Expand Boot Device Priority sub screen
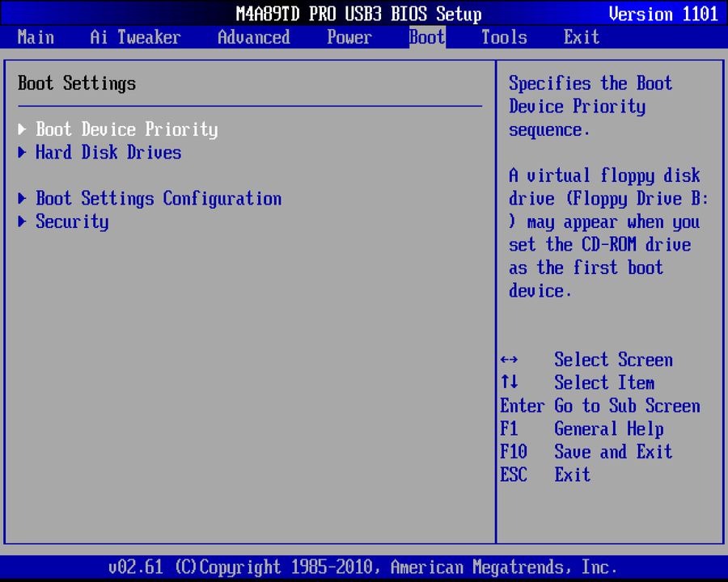The image size is (728, 582). click(x=126, y=129)
